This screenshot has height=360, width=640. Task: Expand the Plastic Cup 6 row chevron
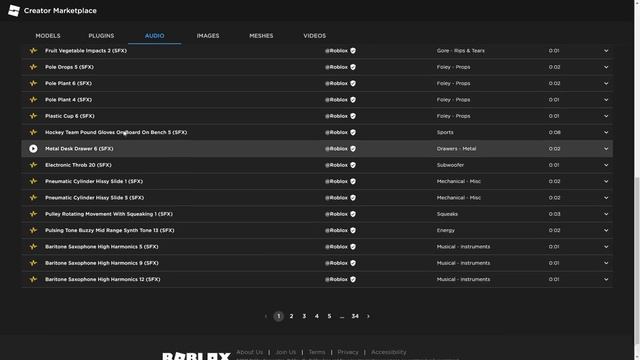606,116
